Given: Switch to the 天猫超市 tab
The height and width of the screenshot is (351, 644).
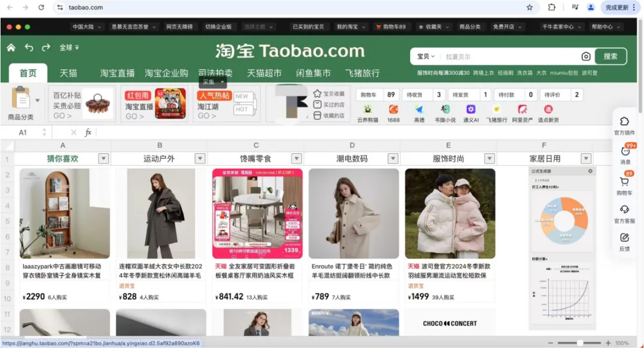Looking at the screenshot, I should (264, 73).
